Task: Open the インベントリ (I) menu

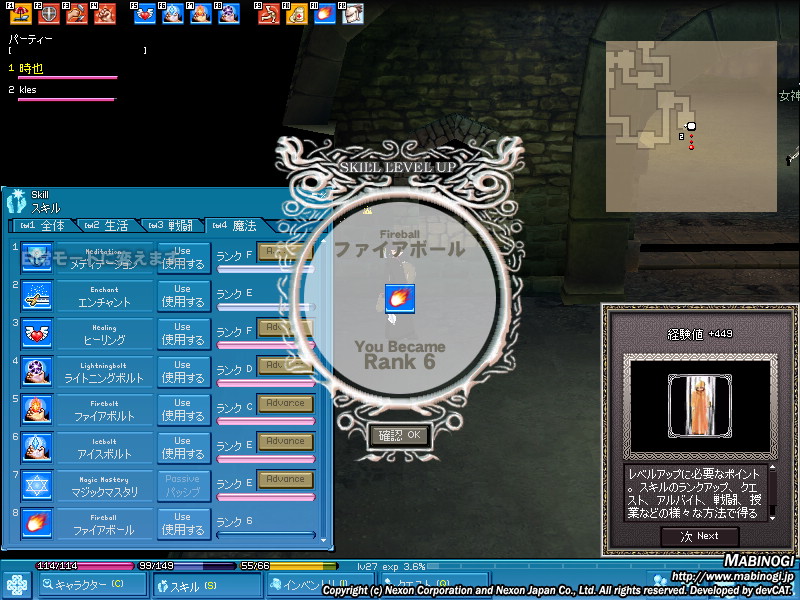Action: coord(320,586)
